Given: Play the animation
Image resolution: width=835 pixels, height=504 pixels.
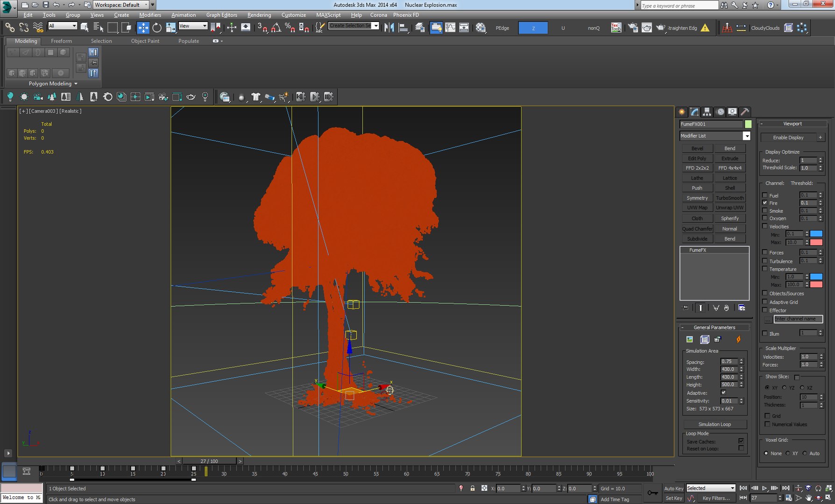Looking at the screenshot, I should coord(764,488).
